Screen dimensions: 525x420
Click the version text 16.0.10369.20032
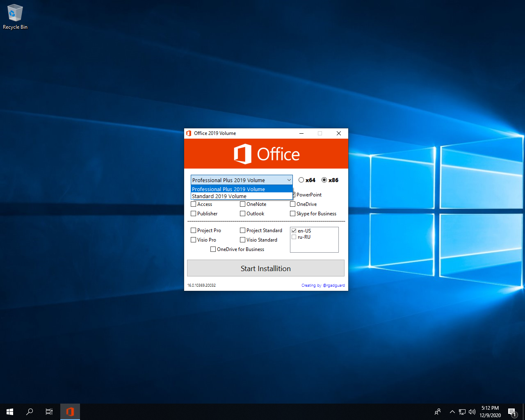(201, 285)
